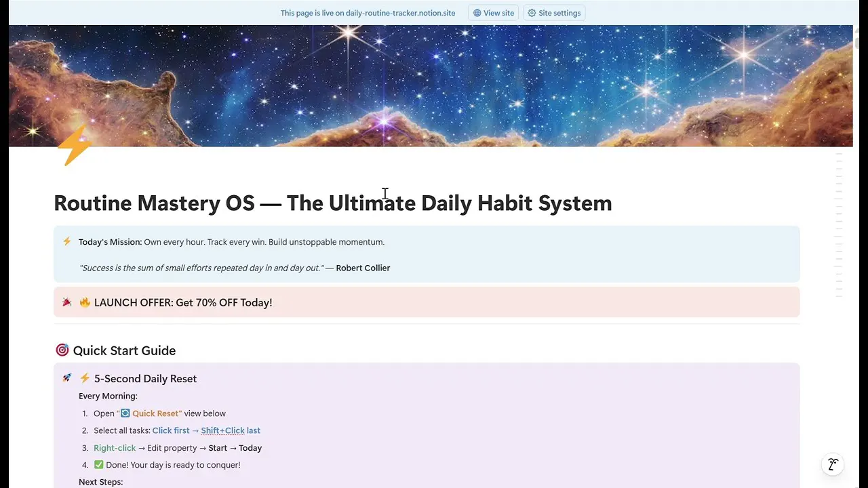868x488 pixels.
Task: Click the party popper icon in Launch Offer callout
Action: (67, 302)
